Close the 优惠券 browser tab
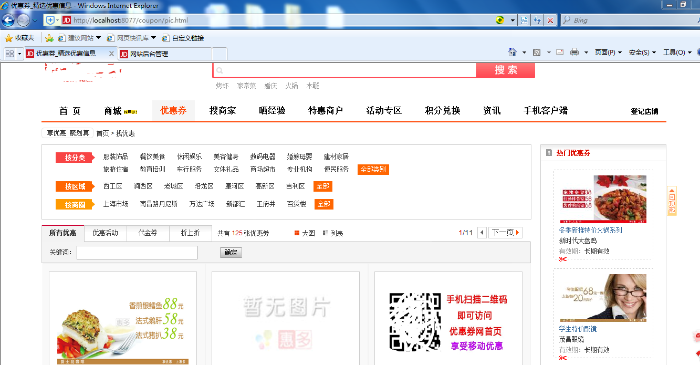The image size is (700, 365). 111,54
